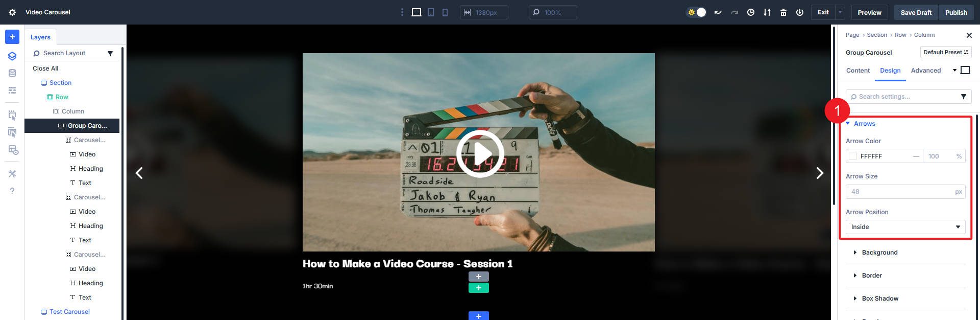Toggle the light/dark mode switch

pos(697,12)
